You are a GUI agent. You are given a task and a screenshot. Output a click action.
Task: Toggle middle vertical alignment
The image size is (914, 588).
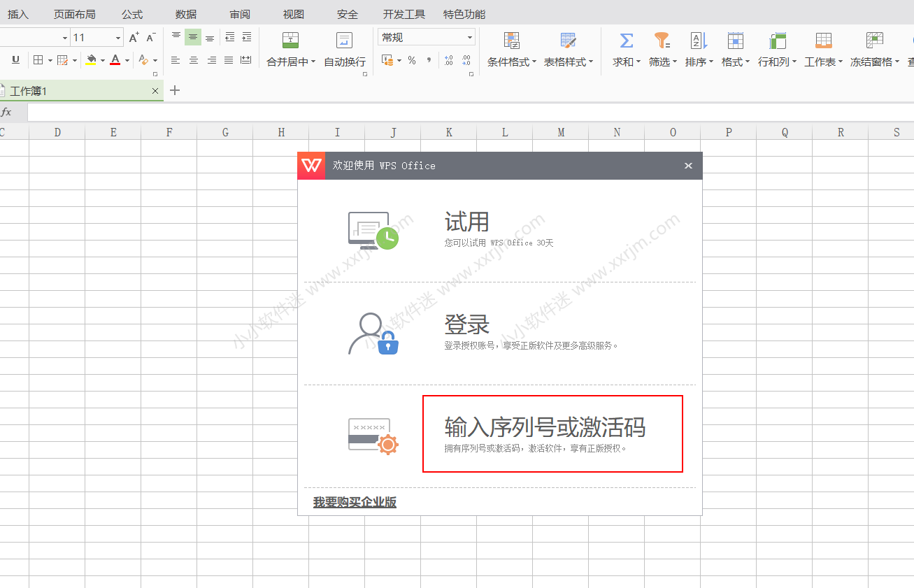click(193, 37)
